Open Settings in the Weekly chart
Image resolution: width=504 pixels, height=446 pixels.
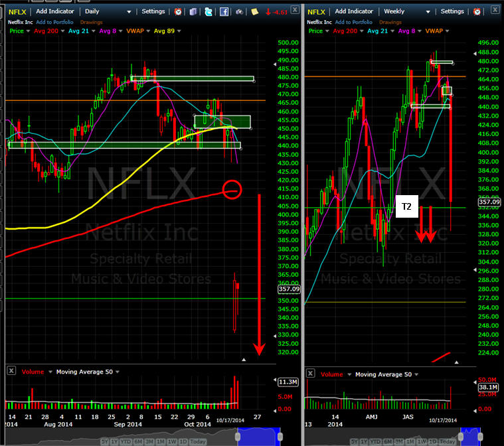pos(452,11)
